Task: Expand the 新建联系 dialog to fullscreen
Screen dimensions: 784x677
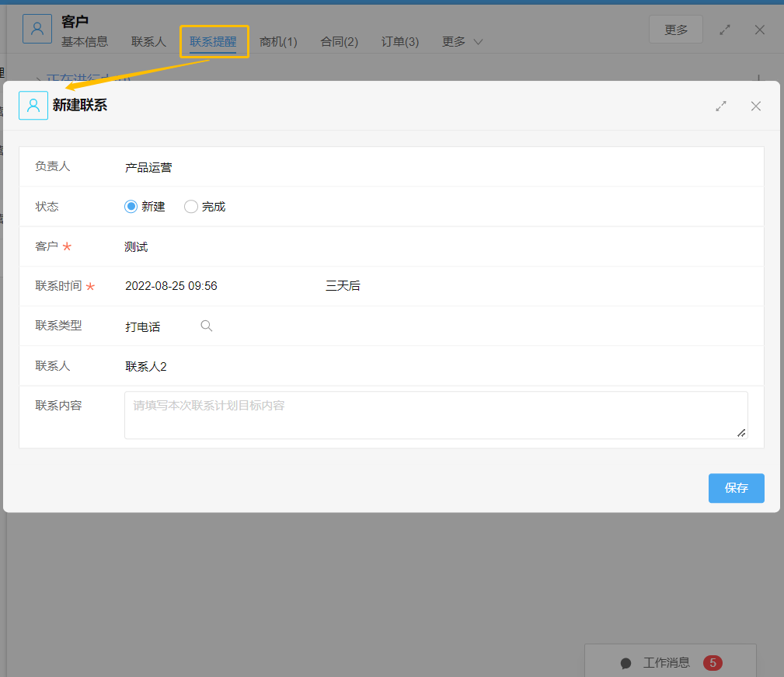Action: (x=721, y=106)
